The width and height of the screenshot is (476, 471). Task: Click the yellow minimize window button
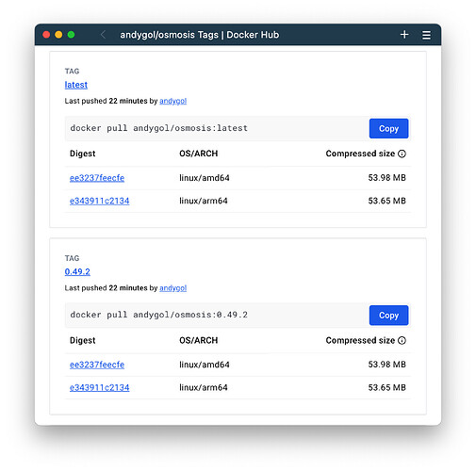pos(58,35)
